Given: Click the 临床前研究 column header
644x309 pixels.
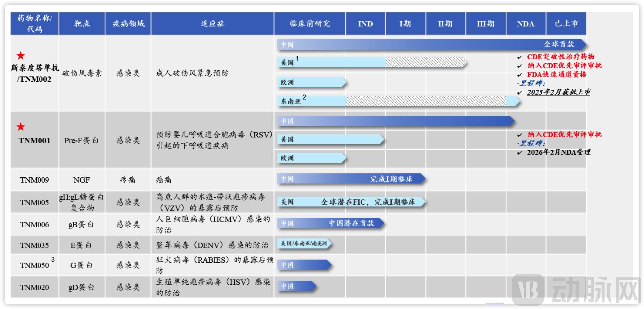Looking at the screenshot, I should point(310,24).
